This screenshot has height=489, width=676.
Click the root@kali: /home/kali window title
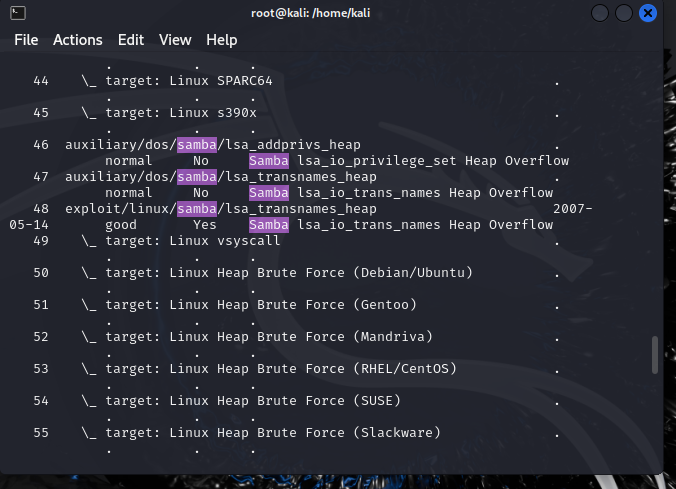[x=329, y=13]
